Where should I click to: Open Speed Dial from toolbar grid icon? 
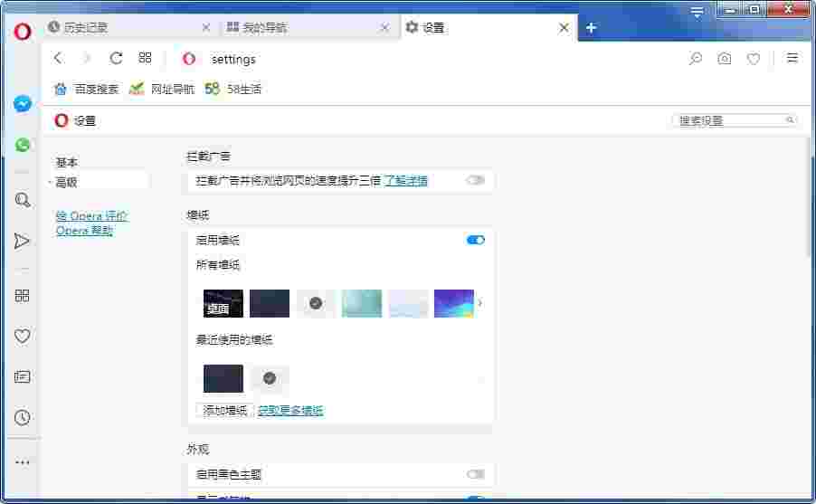[x=145, y=58]
